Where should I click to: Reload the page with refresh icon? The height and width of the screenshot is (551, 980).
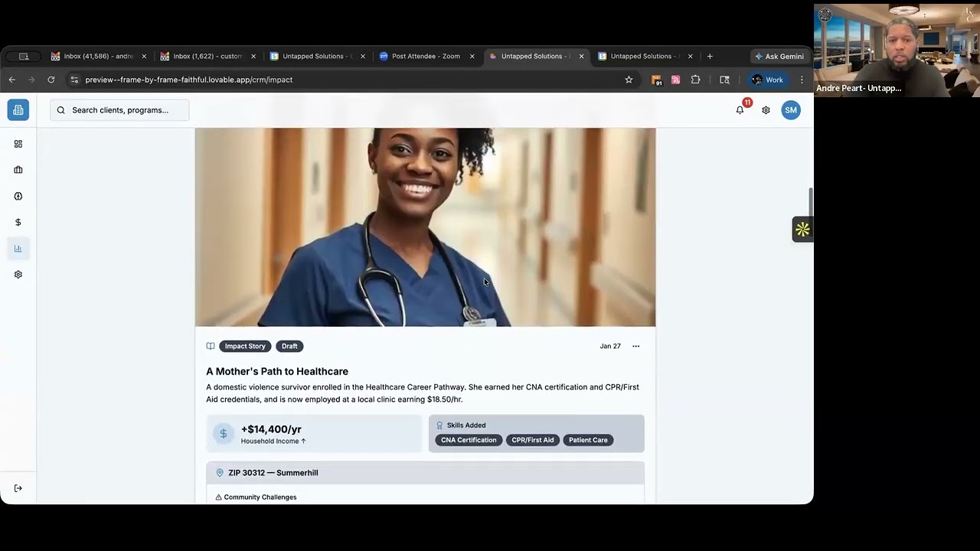(x=51, y=80)
